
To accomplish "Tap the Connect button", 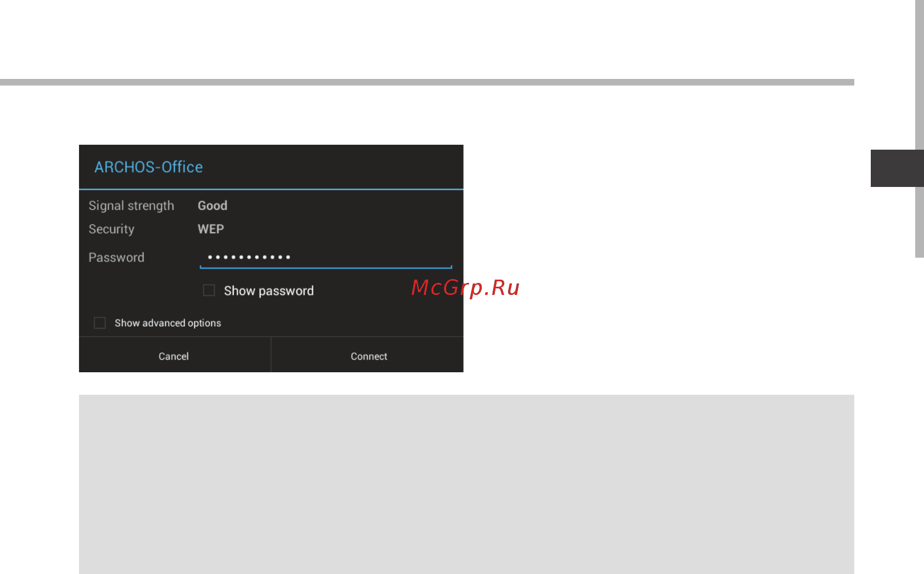I will coord(368,355).
